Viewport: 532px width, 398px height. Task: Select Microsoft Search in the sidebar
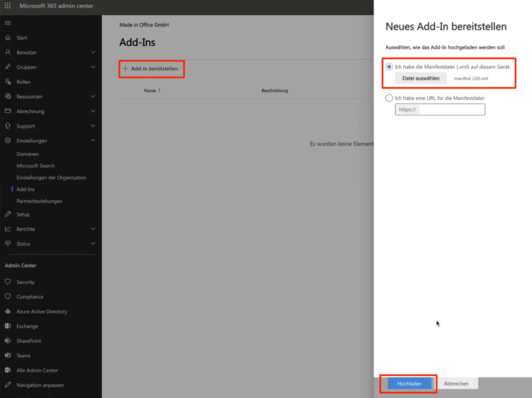(35, 165)
